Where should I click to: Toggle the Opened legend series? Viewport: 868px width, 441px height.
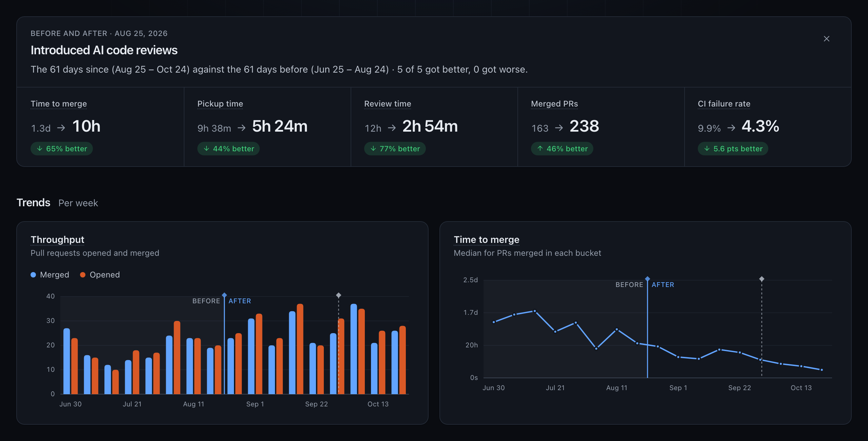point(100,275)
